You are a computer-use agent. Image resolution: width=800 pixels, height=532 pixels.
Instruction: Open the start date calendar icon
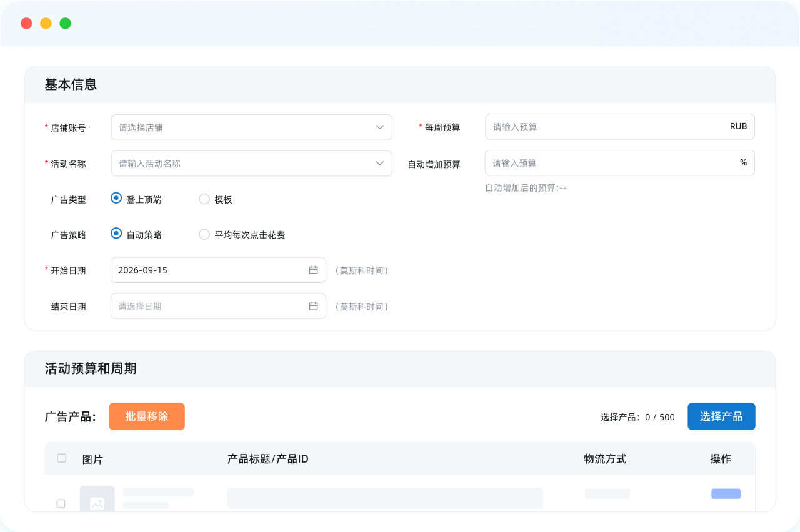click(x=314, y=270)
